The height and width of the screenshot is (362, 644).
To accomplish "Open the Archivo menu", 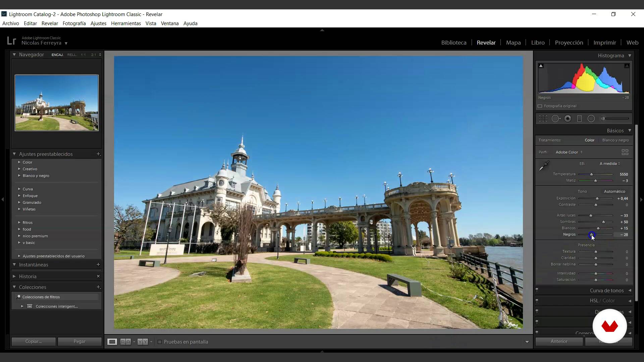I will (x=11, y=23).
